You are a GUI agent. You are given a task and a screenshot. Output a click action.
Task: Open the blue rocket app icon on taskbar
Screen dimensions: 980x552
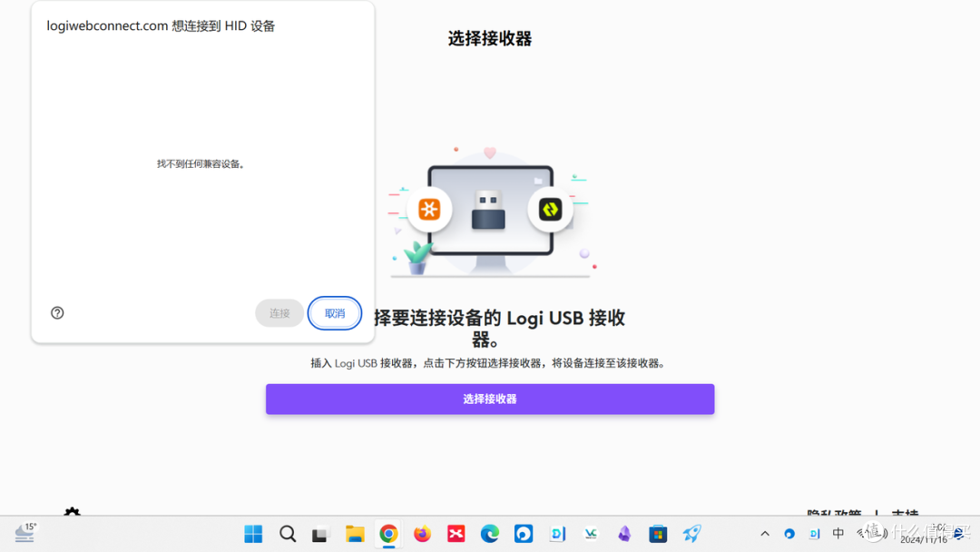[691, 534]
